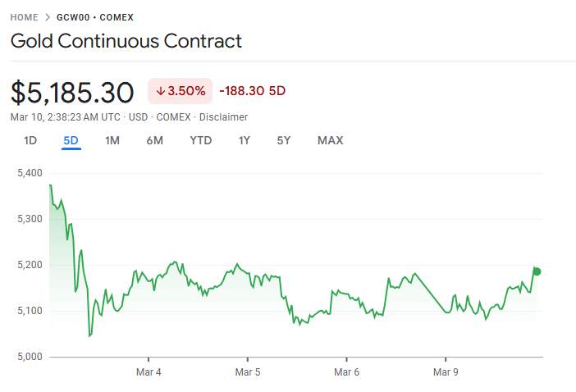The height and width of the screenshot is (392, 576).
Task: View the MAX price history
Action: 330,140
